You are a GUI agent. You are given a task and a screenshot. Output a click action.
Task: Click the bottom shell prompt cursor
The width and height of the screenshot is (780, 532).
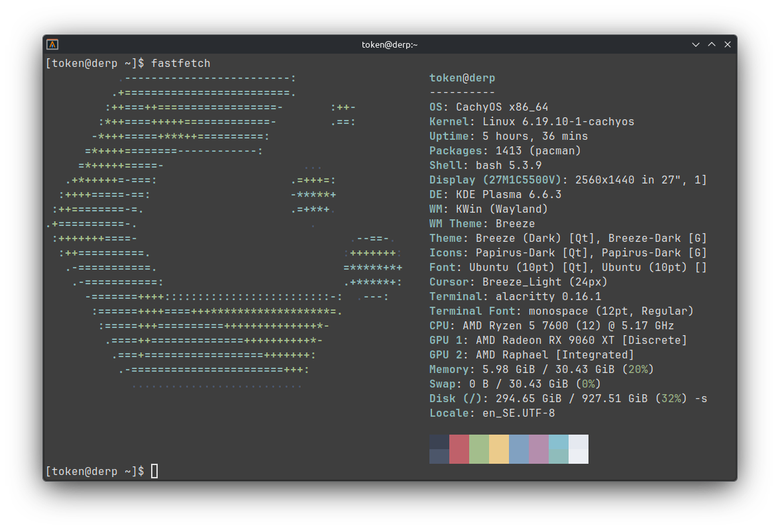(x=154, y=471)
